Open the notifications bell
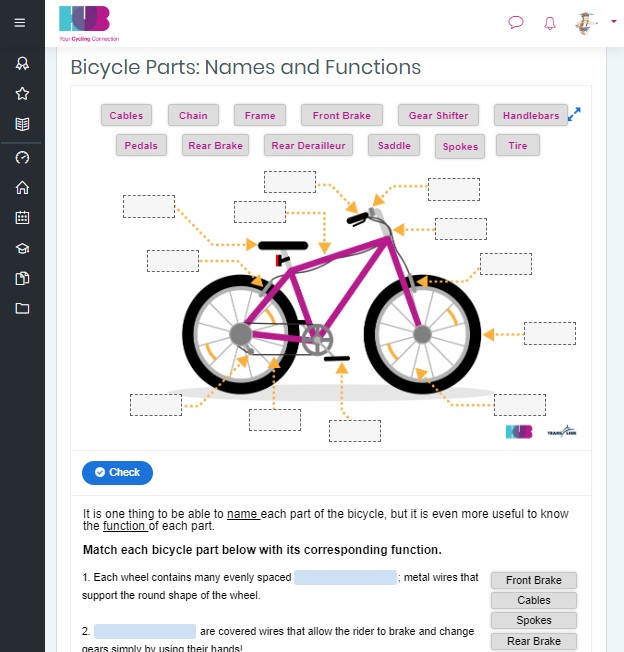This screenshot has height=652, width=624. 549,23
